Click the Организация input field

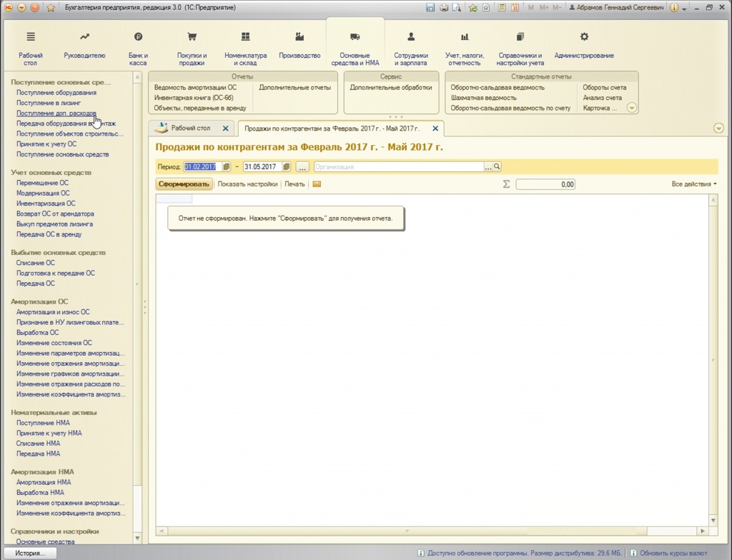click(x=399, y=166)
